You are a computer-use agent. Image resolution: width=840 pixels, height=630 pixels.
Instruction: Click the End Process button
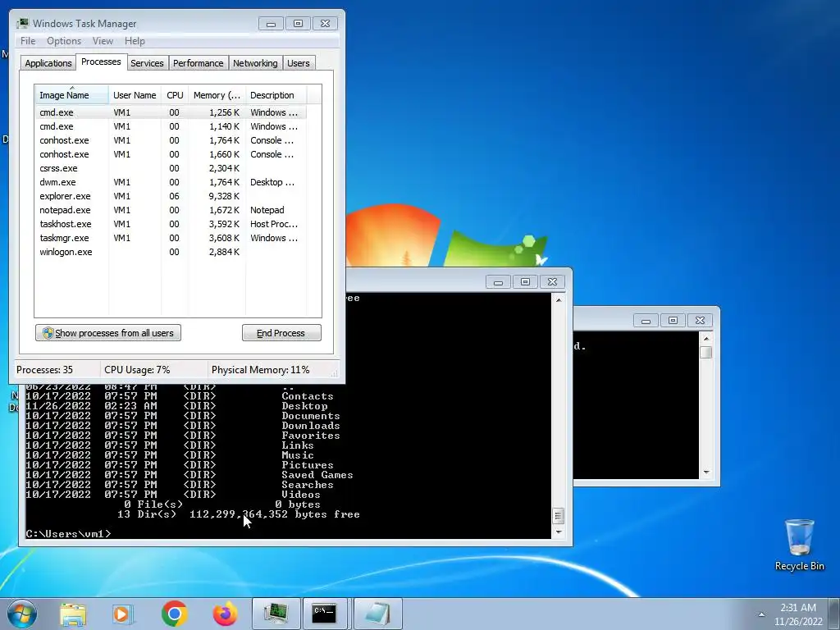[282, 333]
